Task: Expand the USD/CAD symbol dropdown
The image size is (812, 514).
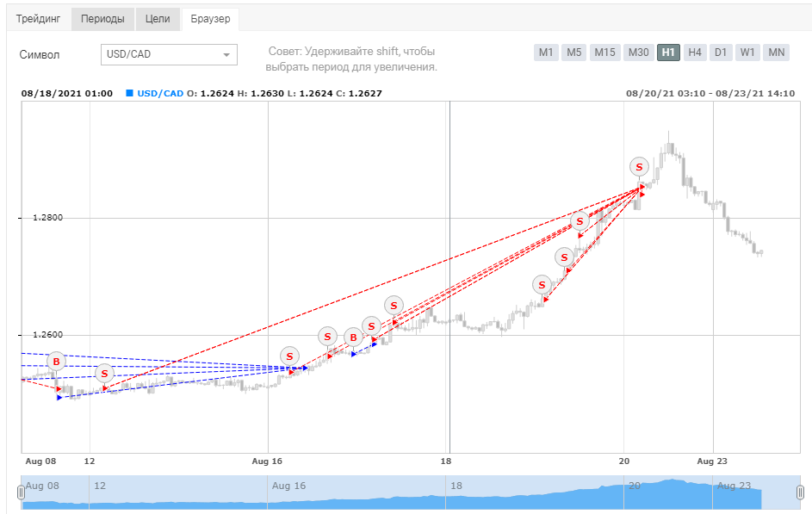Action: tap(169, 54)
